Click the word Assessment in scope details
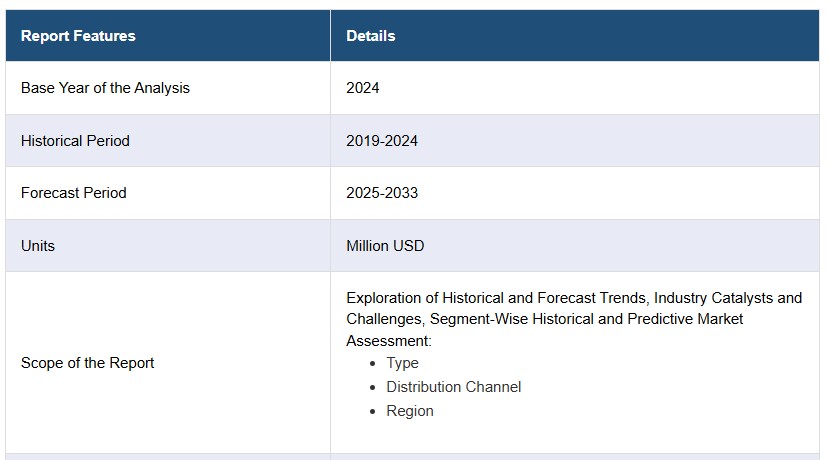 [x=389, y=341]
